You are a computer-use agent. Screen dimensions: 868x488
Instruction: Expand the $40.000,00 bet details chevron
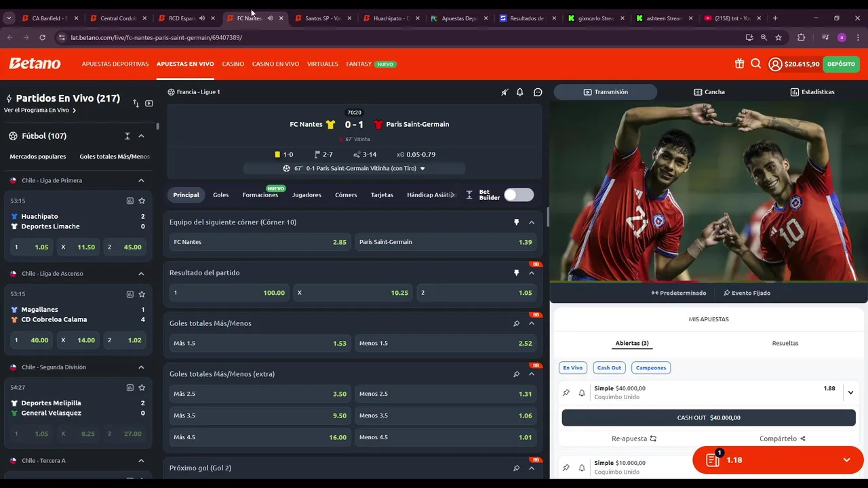pos(850,392)
